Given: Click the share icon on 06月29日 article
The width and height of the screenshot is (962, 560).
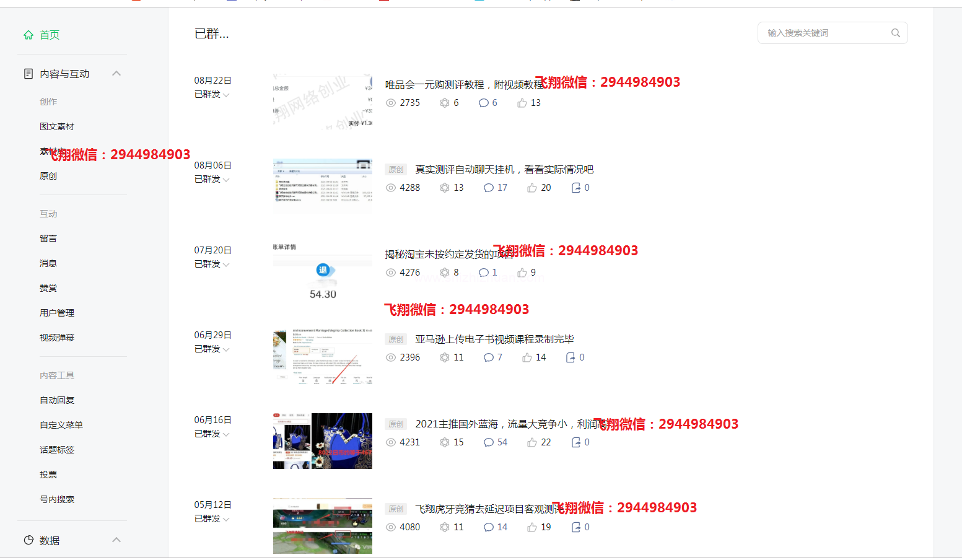Looking at the screenshot, I should pyautogui.click(x=571, y=357).
